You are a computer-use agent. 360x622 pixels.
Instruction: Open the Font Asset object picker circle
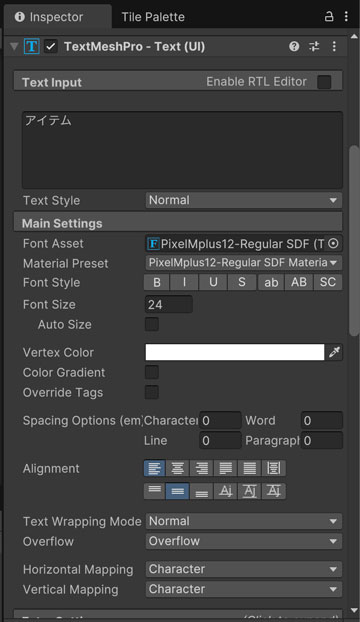click(x=333, y=244)
